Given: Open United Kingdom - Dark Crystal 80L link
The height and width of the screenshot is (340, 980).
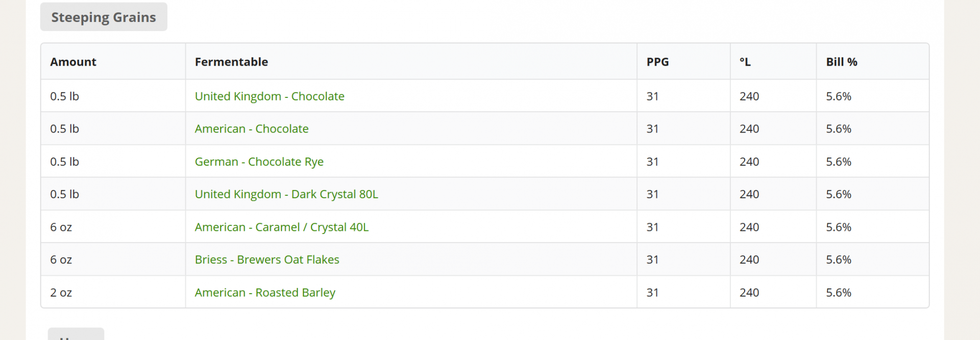Looking at the screenshot, I should click(286, 194).
